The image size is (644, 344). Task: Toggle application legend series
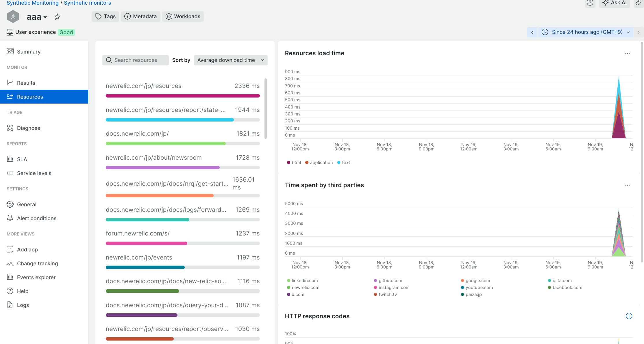tap(319, 163)
